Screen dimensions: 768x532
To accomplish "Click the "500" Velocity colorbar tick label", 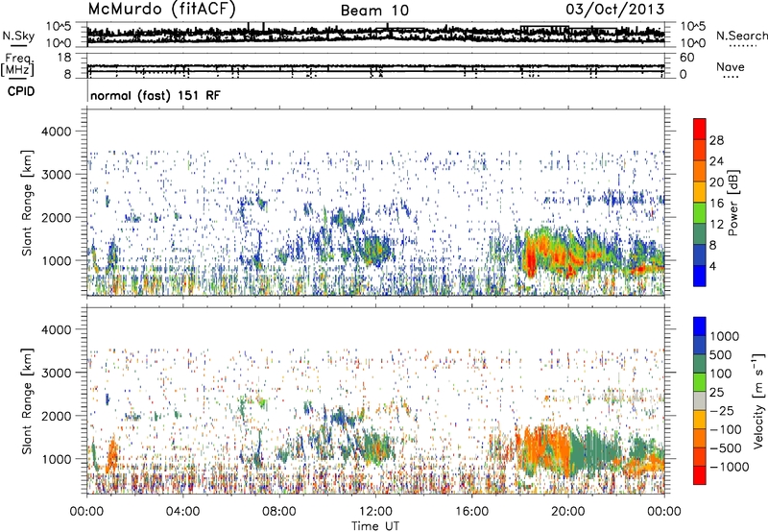I will (x=723, y=354).
